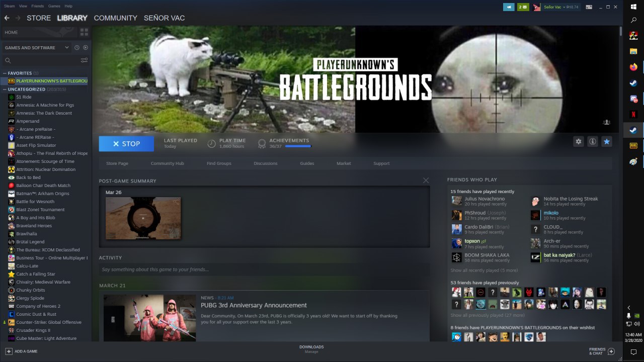
Task: Click the activity comment input field
Action: [264, 269]
